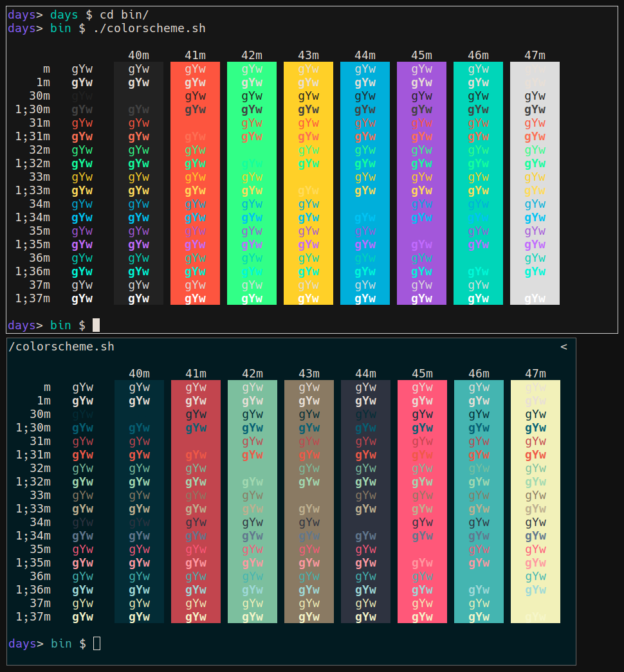The width and height of the screenshot is (624, 672).
Task: Click the '37m' row label in bottom terminal
Action: tap(41, 603)
